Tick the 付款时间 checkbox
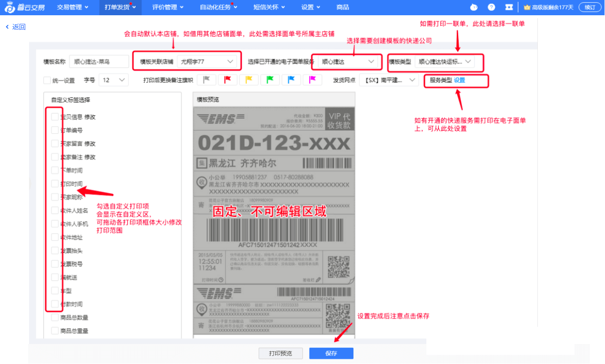Image resolution: width=605 pixels, height=364 pixels. [x=55, y=304]
